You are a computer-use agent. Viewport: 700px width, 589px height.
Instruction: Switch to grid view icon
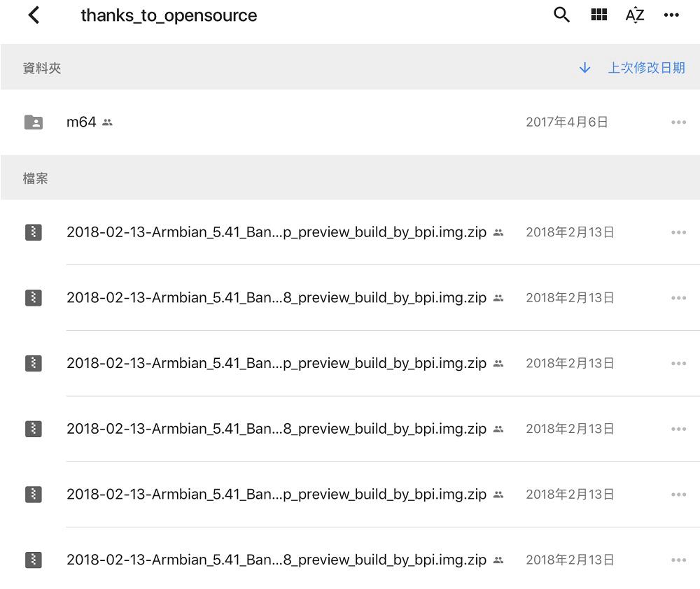click(x=598, y=15)
